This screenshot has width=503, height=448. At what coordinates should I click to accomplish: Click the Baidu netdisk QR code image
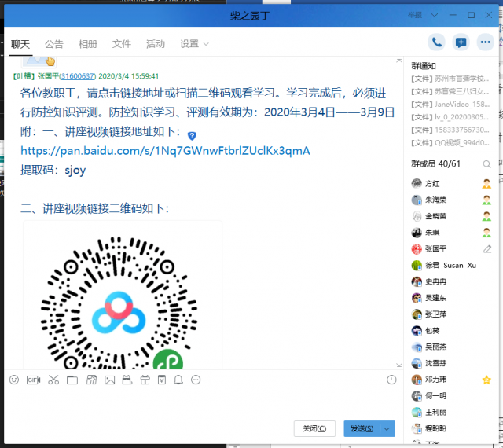tap(119, 303)
